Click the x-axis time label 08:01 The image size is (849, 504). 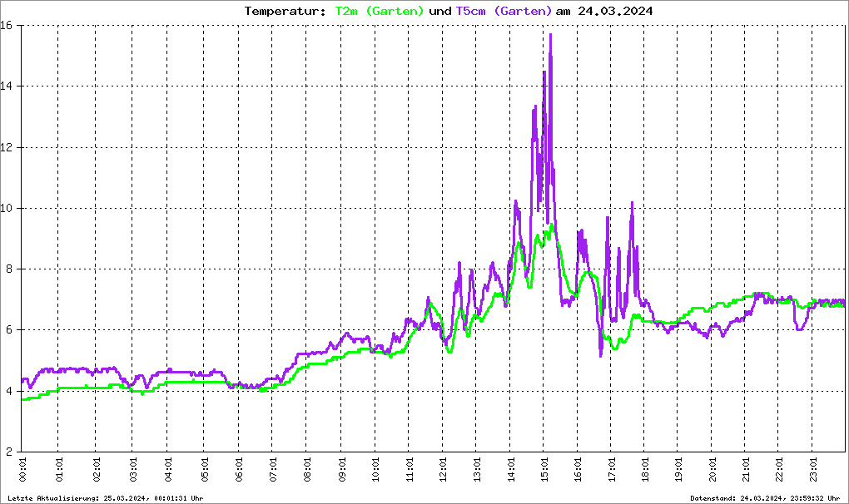pos(307,469)
